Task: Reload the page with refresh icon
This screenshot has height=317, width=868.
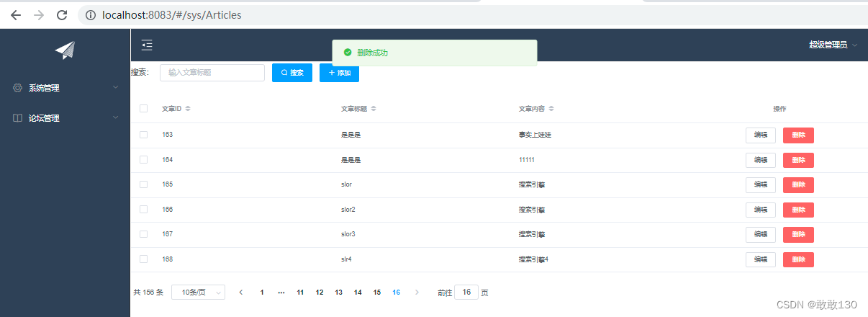Action: point(62,15)
